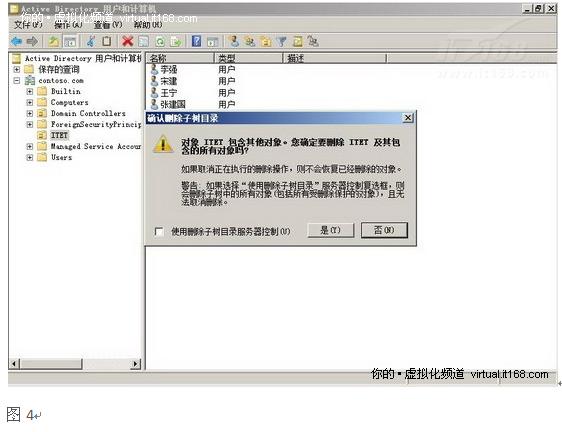Enable 使用删除子树目录服务器控制 checkbox
The image size is (562, 432).
[x=159, y=232]
